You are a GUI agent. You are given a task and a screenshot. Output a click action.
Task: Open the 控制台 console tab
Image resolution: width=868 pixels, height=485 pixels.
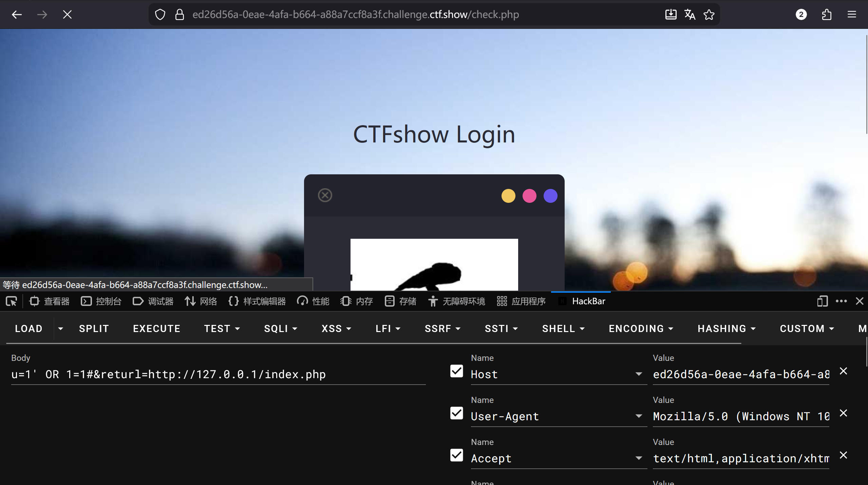pyautogui.click(x=101, y=301)
